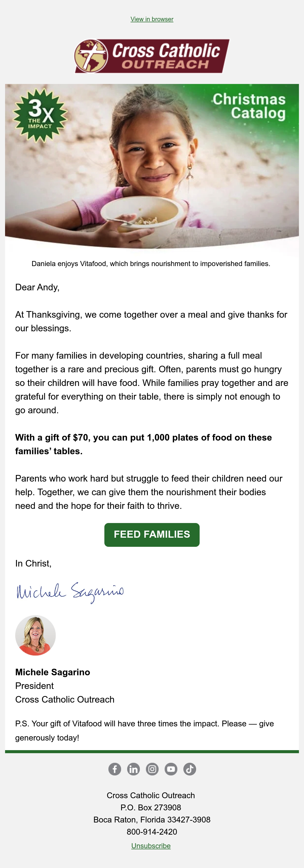
Task: Open the Instagram social icon
Action: (x=152, y=769)
